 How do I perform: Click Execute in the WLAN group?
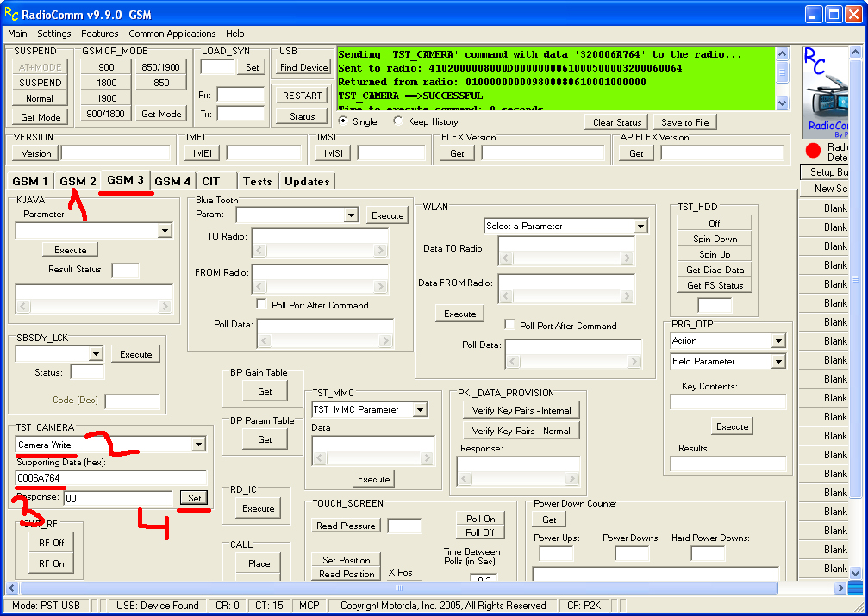(x=460, y=314)
